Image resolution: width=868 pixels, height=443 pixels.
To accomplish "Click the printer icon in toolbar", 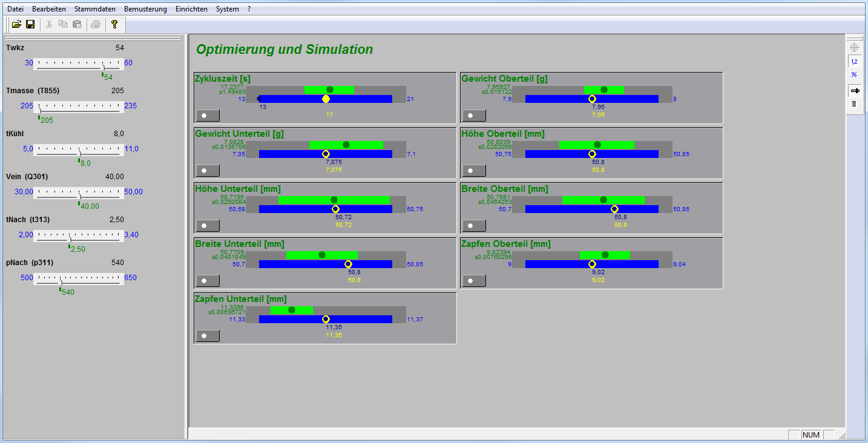I will (95, 24).
